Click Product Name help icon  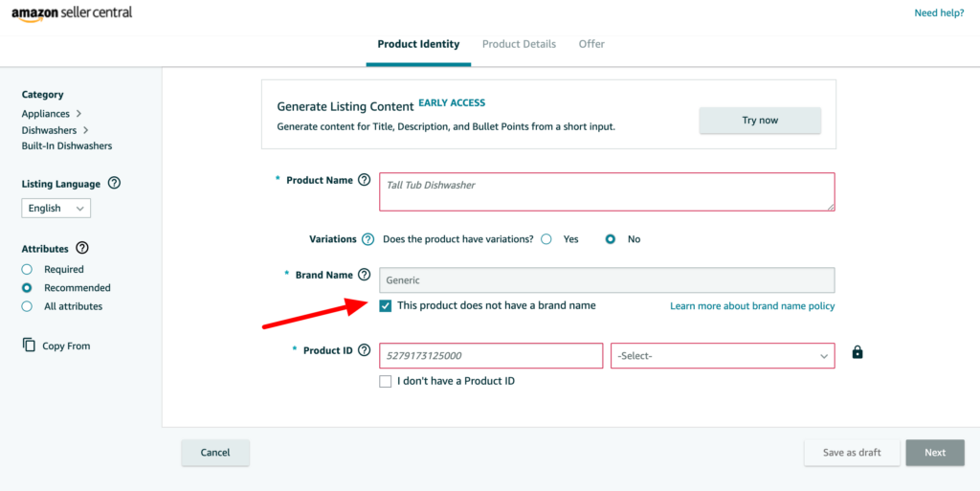(365, 180)
